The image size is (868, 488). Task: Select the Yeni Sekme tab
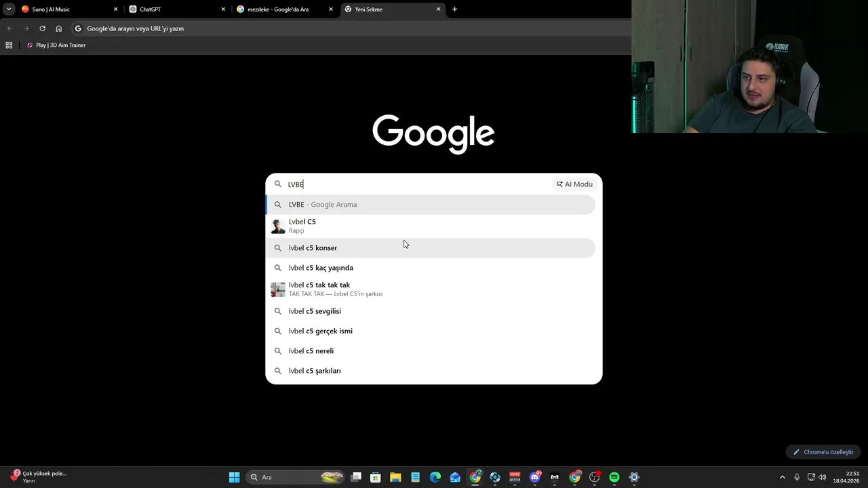[x=392, y=9]
